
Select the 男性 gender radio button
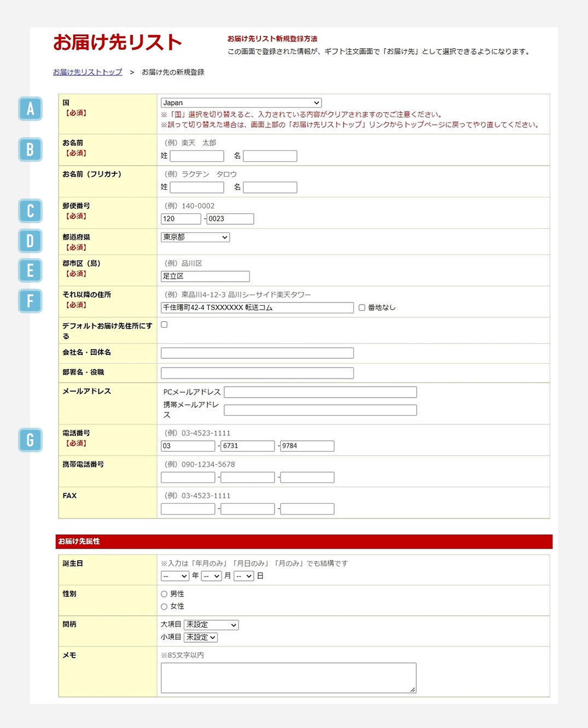(164, 593)
